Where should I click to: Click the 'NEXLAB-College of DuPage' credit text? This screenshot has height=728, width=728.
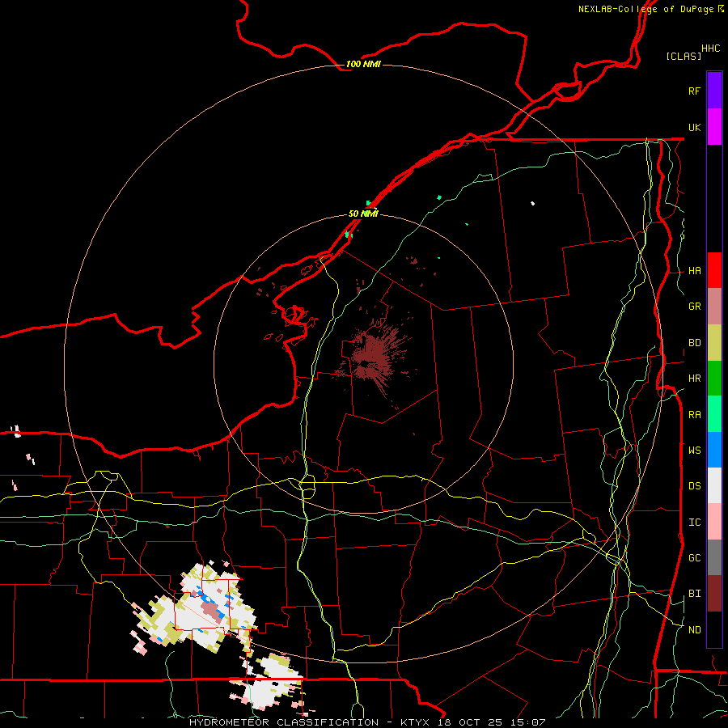[x=645, y=9]
